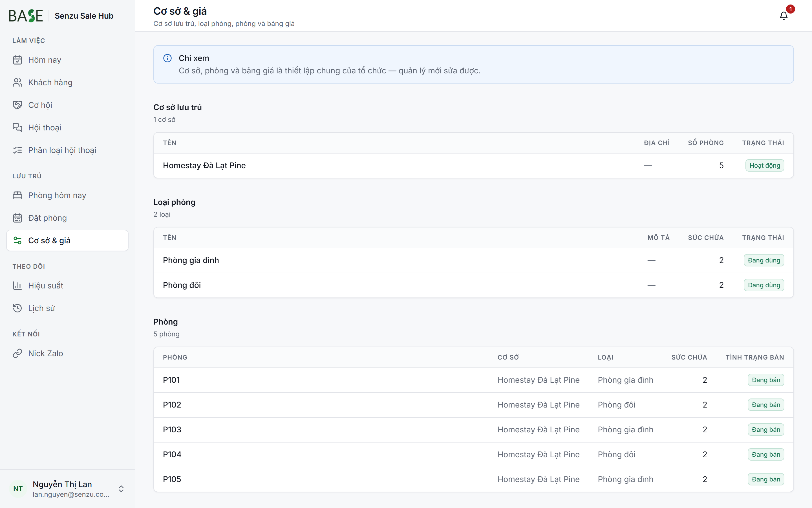Click the Hoạt động status badge
812x508 pixels.
pyautogui.click(x=765, y=165)
